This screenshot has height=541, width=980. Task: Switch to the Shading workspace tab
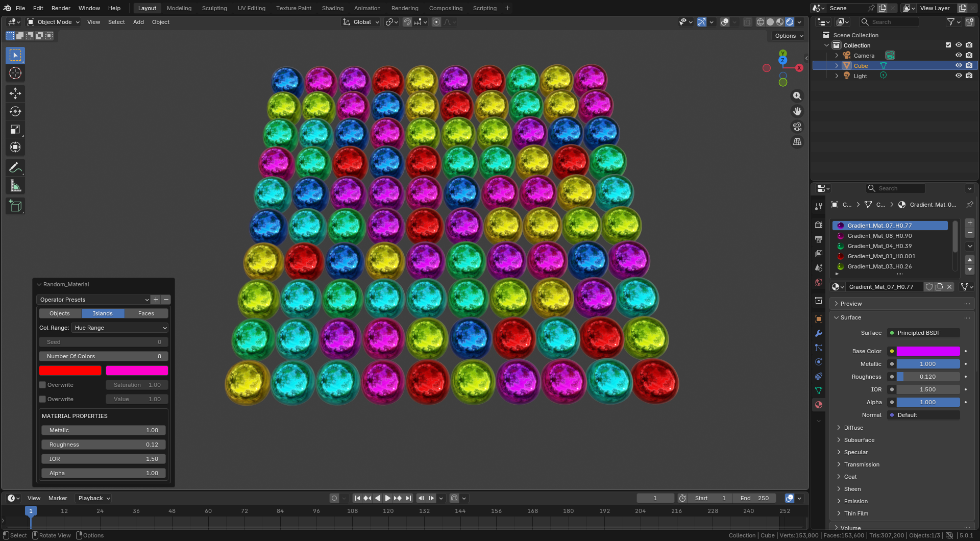(332, 8)
